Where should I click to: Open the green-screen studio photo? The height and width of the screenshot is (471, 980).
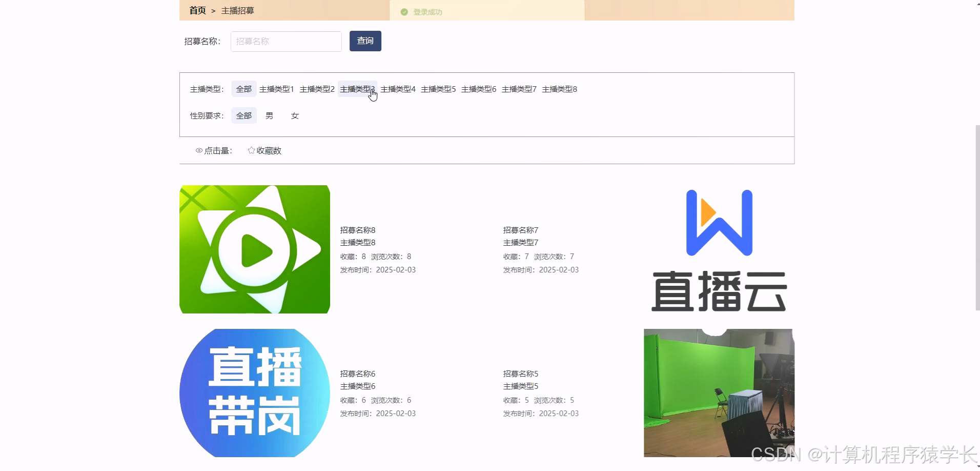(x=718, y=392)
